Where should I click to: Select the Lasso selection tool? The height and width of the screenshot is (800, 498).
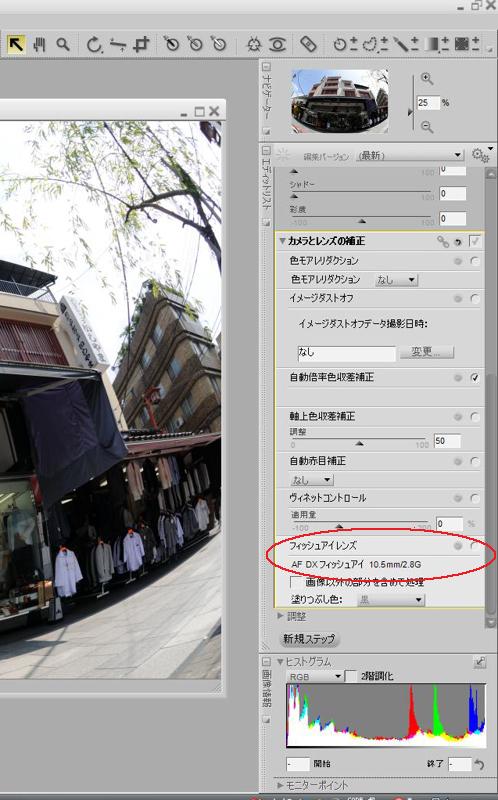click(375, 44)
